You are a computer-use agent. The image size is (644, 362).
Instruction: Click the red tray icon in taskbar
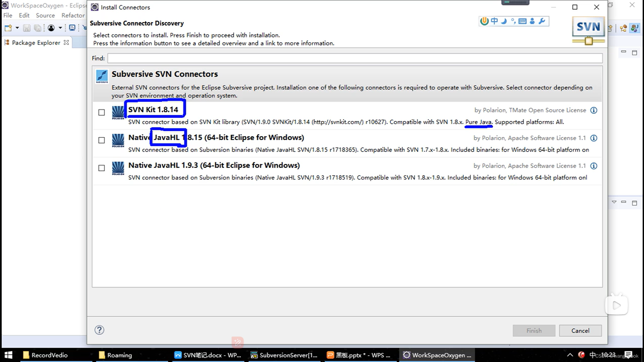pyautogui.click(x=581, y=355)
